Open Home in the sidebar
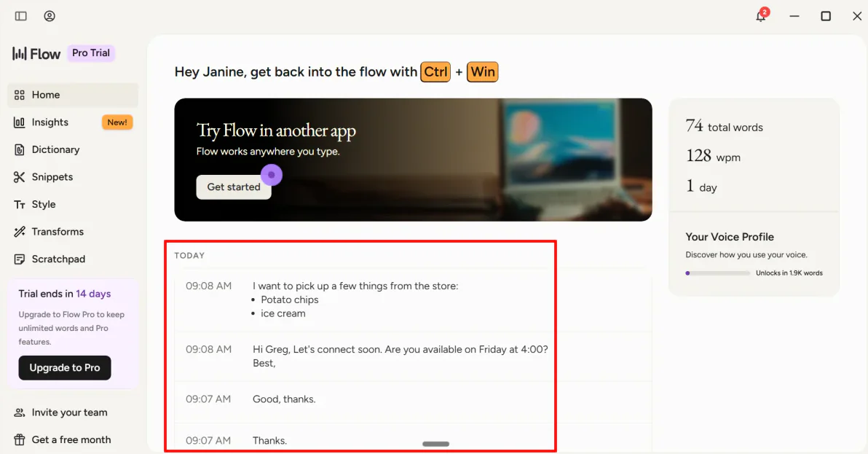 73,95
